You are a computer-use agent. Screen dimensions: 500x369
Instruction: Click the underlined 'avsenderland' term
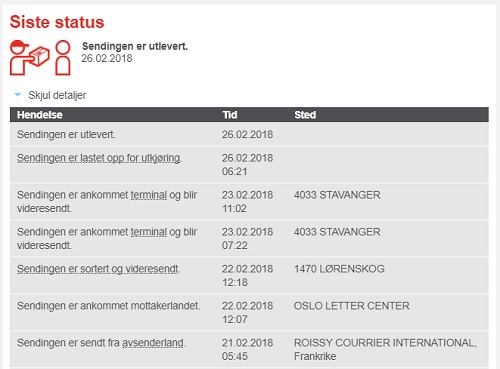click(153, 343)
